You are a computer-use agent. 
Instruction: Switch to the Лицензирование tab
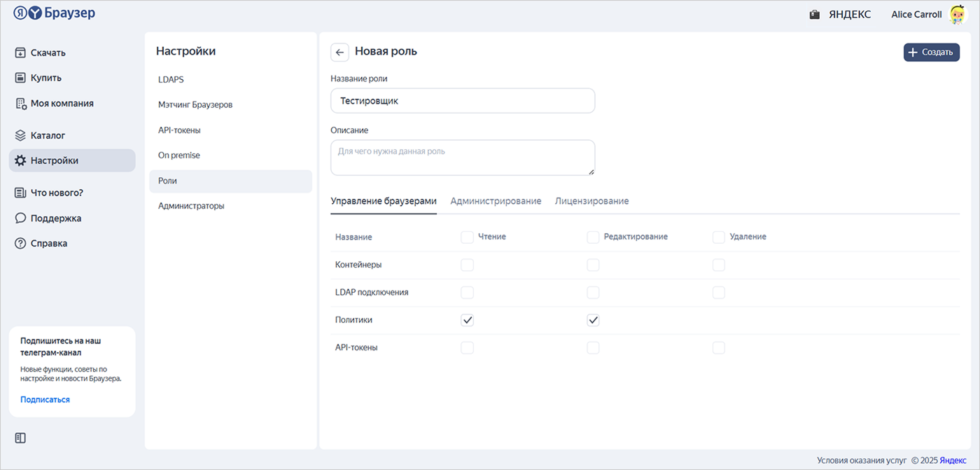[591, 201]
